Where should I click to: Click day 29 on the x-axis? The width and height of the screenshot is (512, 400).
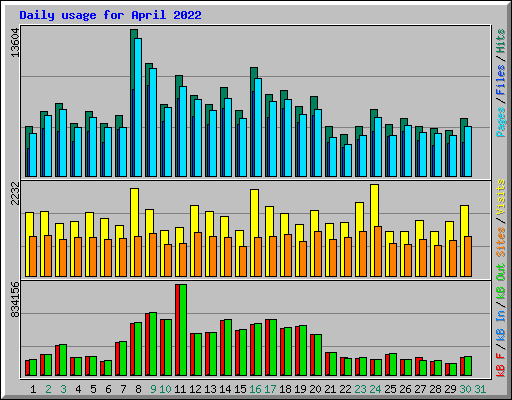coord(450,389)
